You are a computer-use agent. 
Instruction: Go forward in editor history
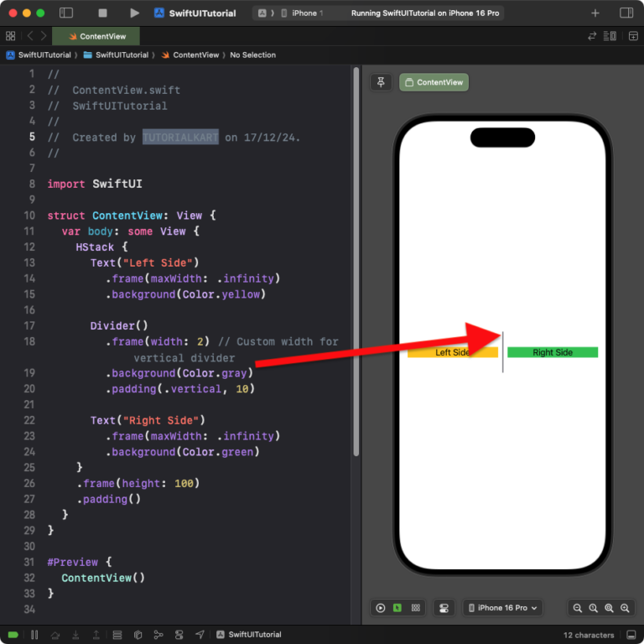[x=44, y=36]
